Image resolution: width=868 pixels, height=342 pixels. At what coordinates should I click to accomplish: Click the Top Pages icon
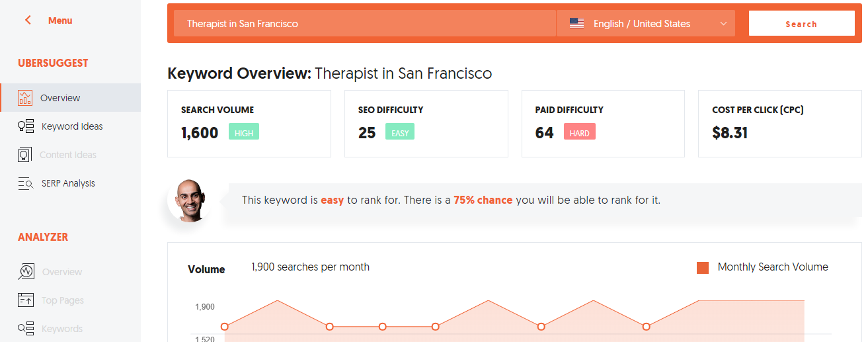pyautogui.click(x=25, y=300)
